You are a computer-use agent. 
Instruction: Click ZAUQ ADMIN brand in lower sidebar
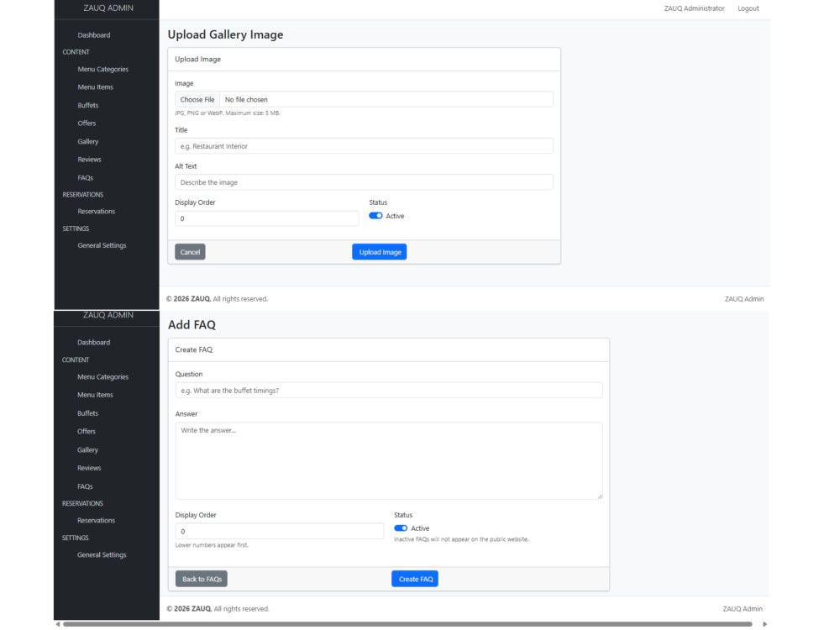tap(108, 315)
